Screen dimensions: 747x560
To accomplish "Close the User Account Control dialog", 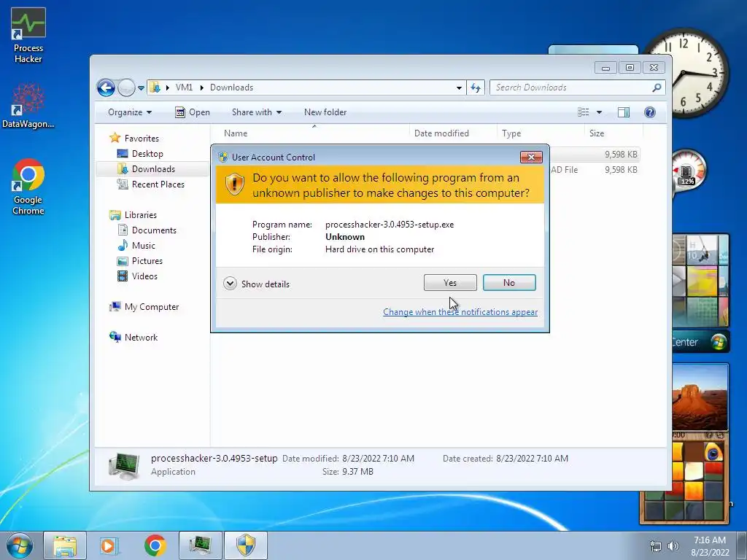I will click(x=531, y=157).
